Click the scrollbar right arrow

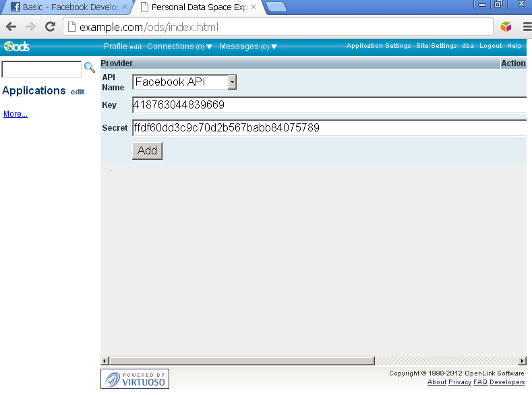(523, 361)
